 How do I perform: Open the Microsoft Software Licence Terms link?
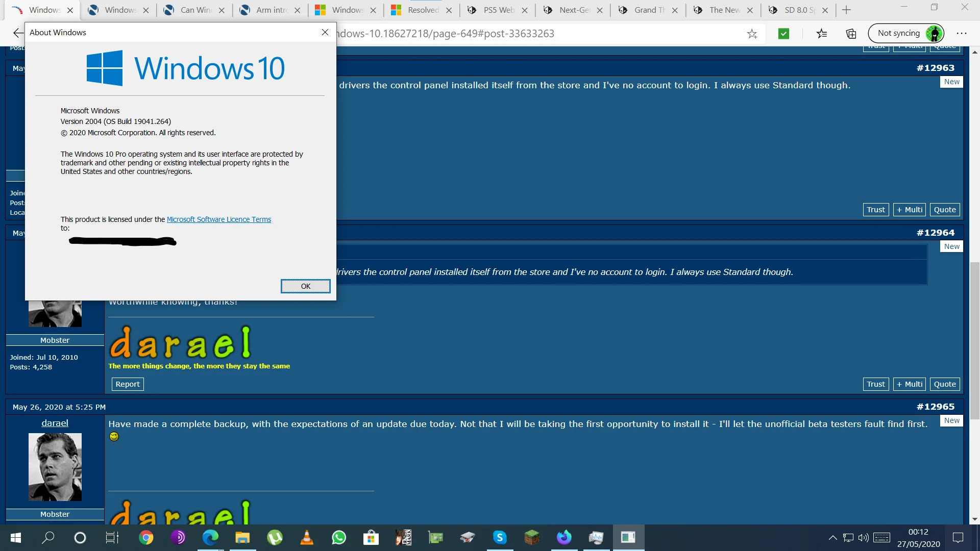(x=219, y=219)
